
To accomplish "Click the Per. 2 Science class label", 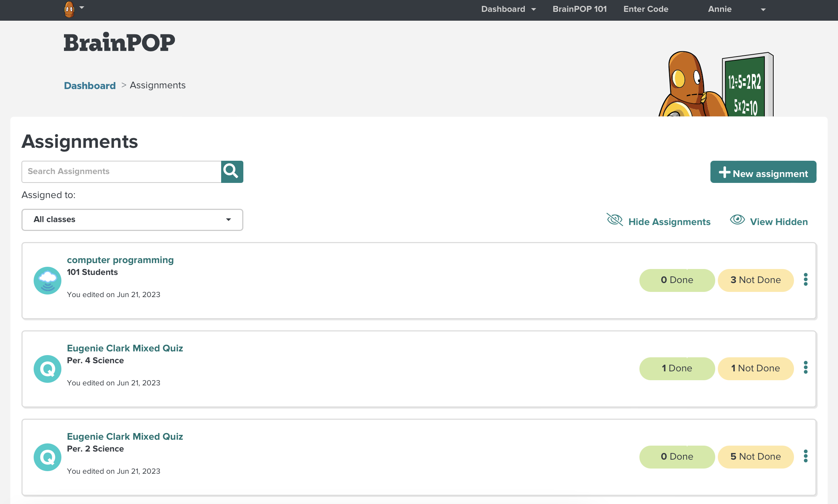I will (95, 449).
